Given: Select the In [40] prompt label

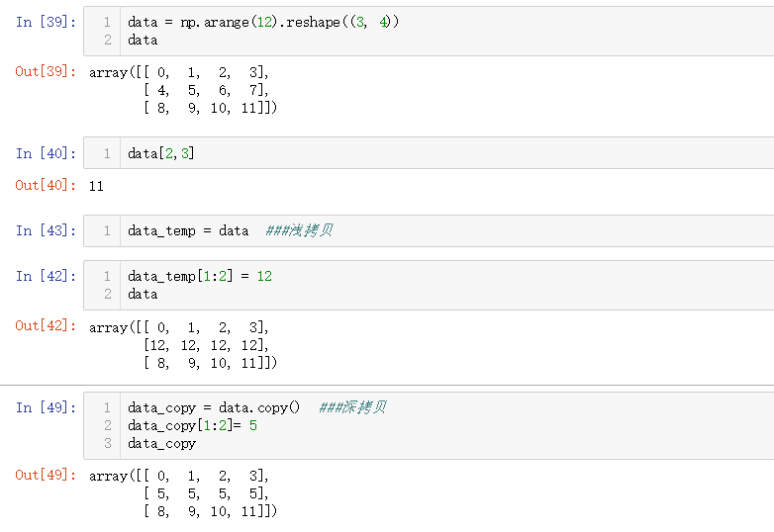Looking at the screenshot, I should [x=46, y=153].
